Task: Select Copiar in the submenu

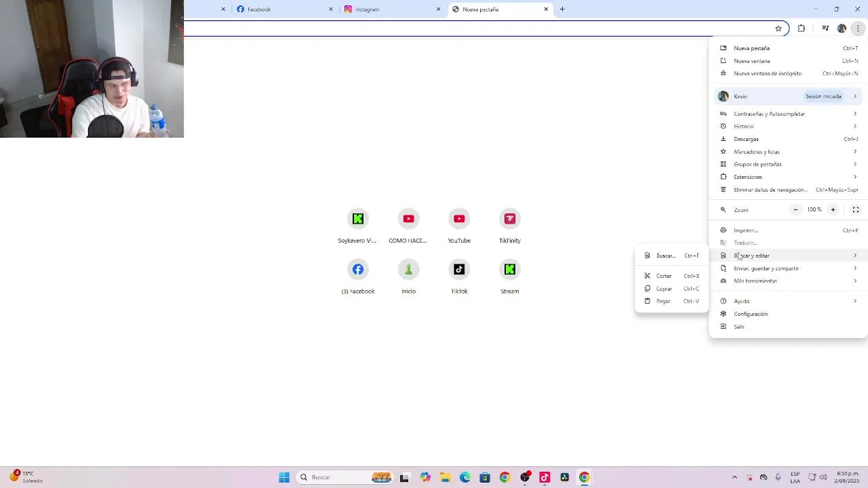Action: tap(671, 289)
